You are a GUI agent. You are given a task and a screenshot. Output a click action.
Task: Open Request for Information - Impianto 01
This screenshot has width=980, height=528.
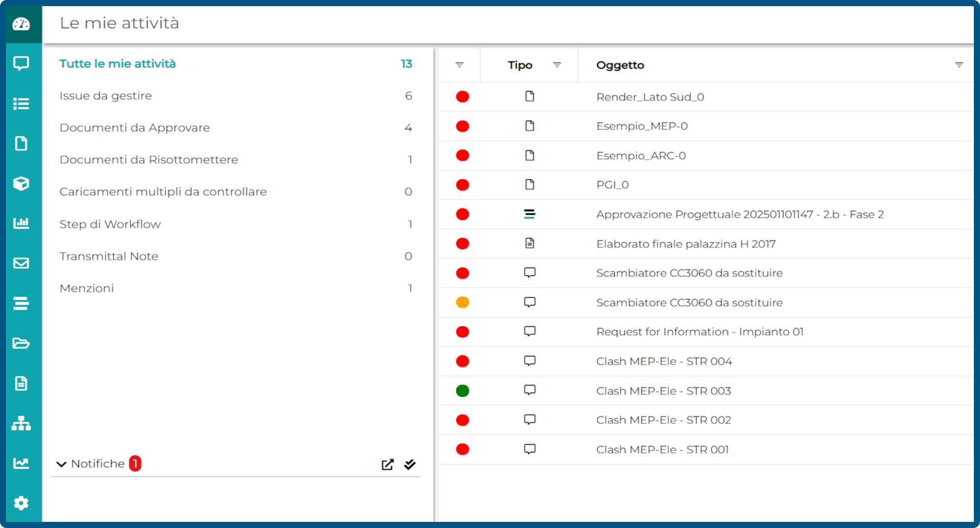point(700,332)
